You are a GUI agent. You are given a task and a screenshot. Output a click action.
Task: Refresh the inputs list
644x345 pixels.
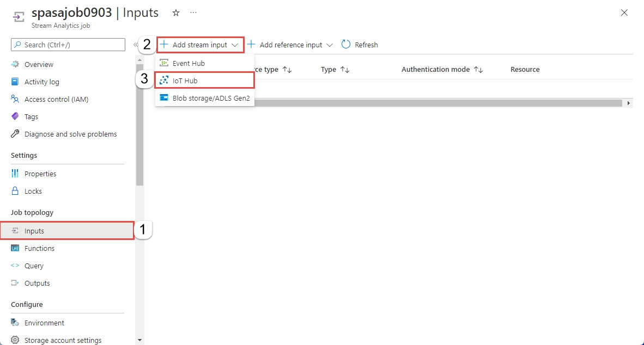360,45
